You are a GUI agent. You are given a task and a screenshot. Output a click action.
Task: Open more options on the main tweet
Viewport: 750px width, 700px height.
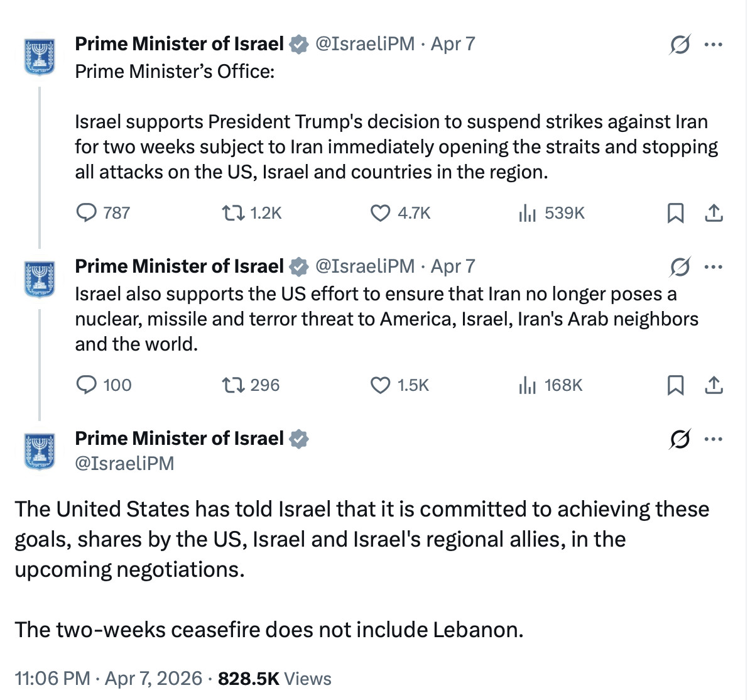(714, 439)
